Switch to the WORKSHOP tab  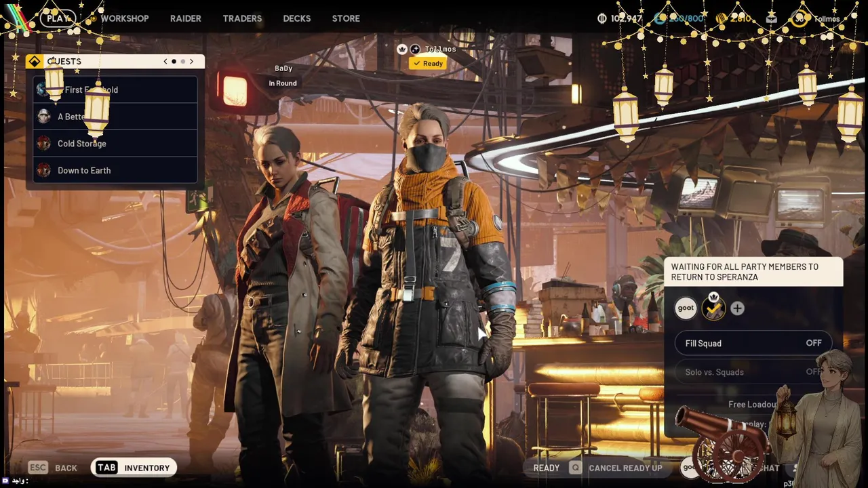click(x=125, y=18)
